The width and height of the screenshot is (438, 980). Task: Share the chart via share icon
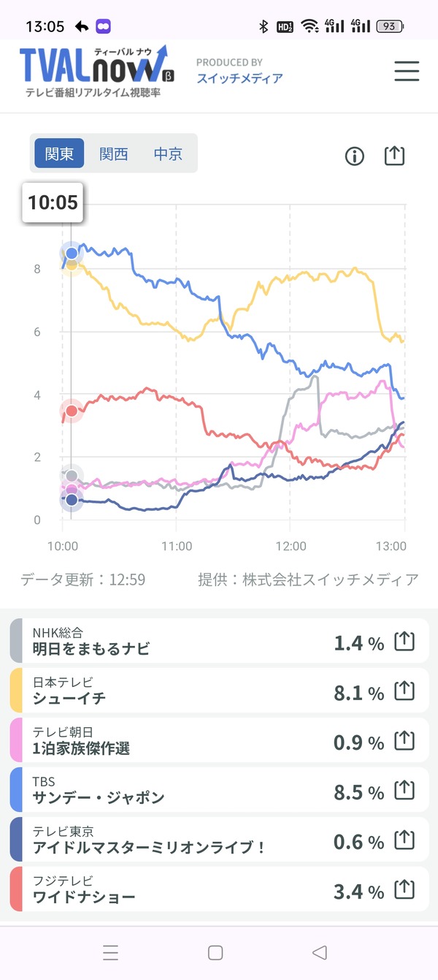click(x=394, y=156)
